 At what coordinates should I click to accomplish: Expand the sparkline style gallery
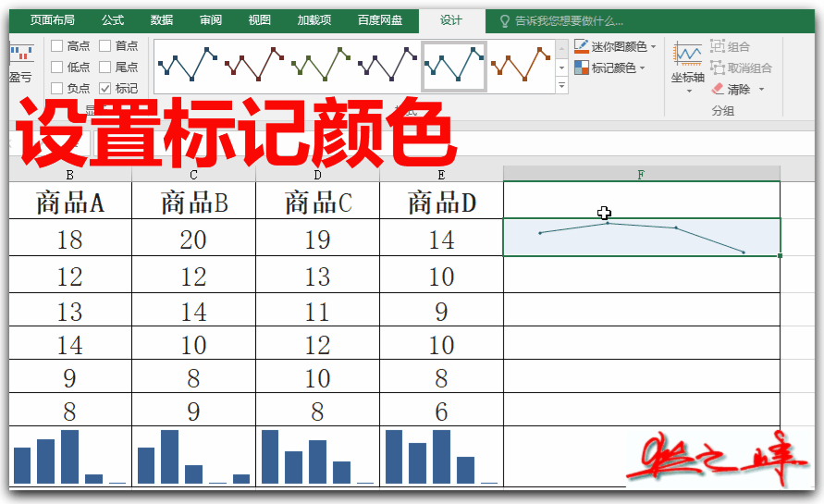point(561,85)
